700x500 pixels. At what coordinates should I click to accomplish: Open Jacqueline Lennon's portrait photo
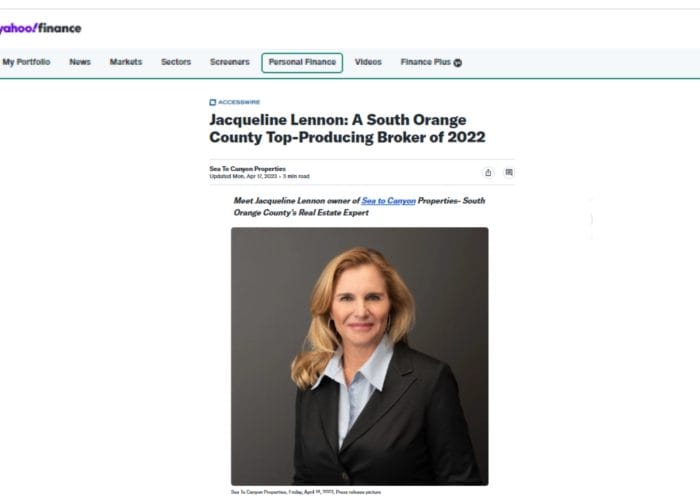point(359,356)
